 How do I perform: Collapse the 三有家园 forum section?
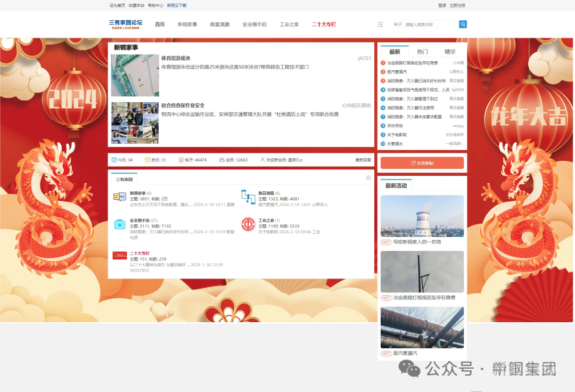pyautogui.click(x=368, y=178)
